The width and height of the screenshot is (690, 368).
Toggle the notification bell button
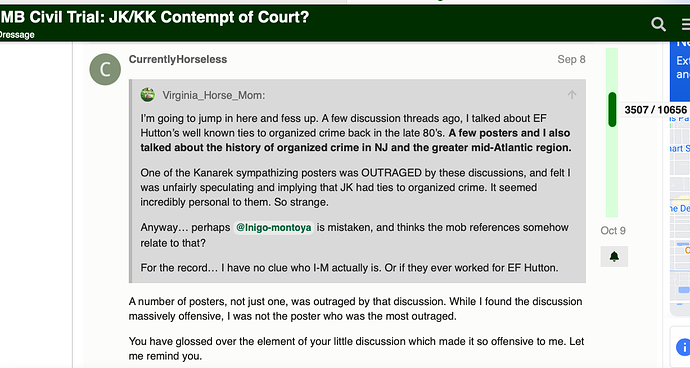point(614,257)
